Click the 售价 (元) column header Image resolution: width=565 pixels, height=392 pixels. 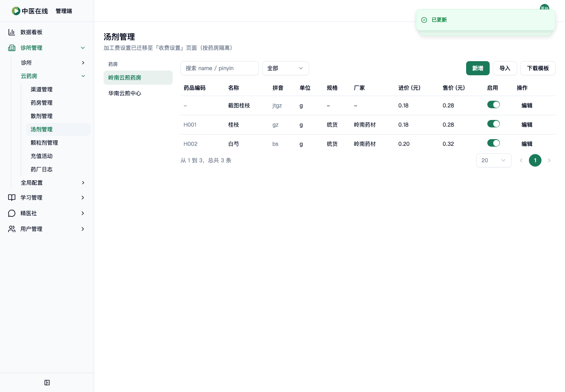tap(454, 88)
